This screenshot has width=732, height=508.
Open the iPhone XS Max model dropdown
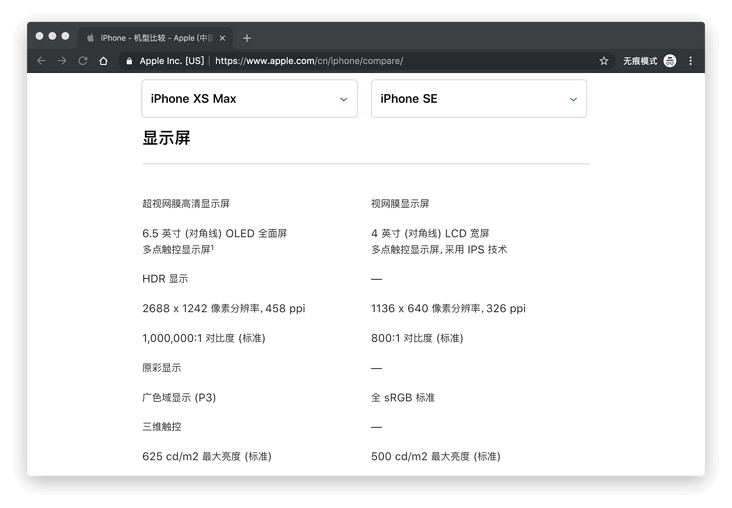pyautogui.click(x=249, y=99)
